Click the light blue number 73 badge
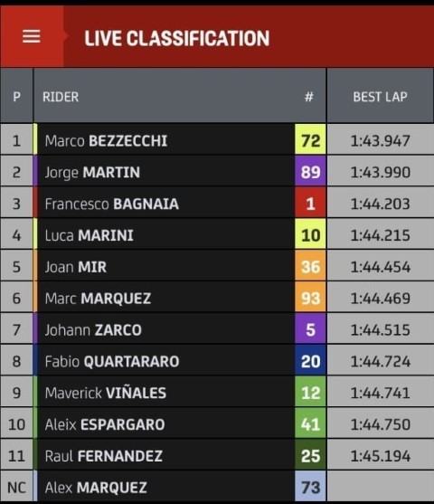The width and height of the screenshot is (434, 504). pyautogui.click(x=310, y=486)
